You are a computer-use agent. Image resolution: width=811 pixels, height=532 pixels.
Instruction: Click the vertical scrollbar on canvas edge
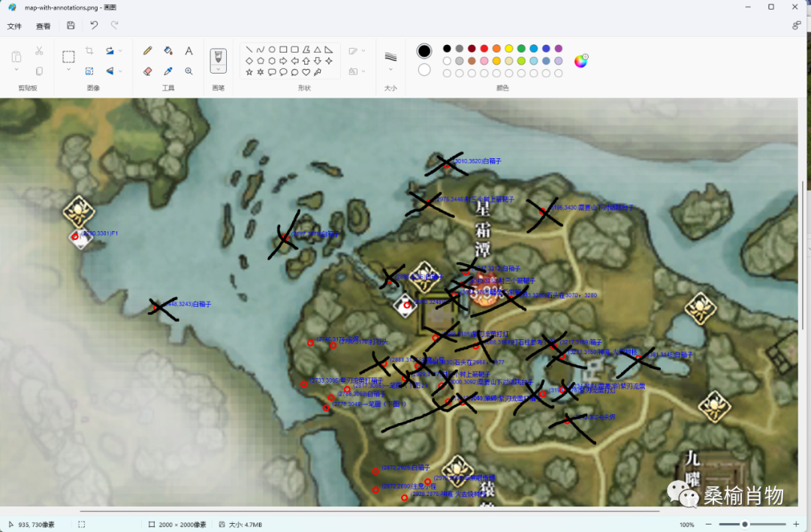point(803,255)
